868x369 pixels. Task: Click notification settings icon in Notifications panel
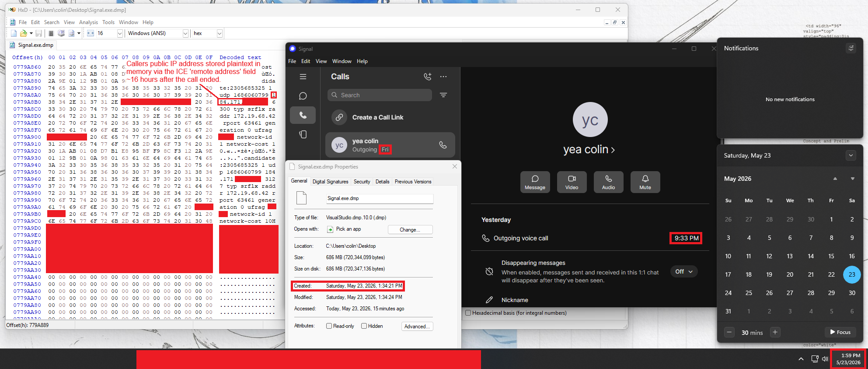click(851, 48)
